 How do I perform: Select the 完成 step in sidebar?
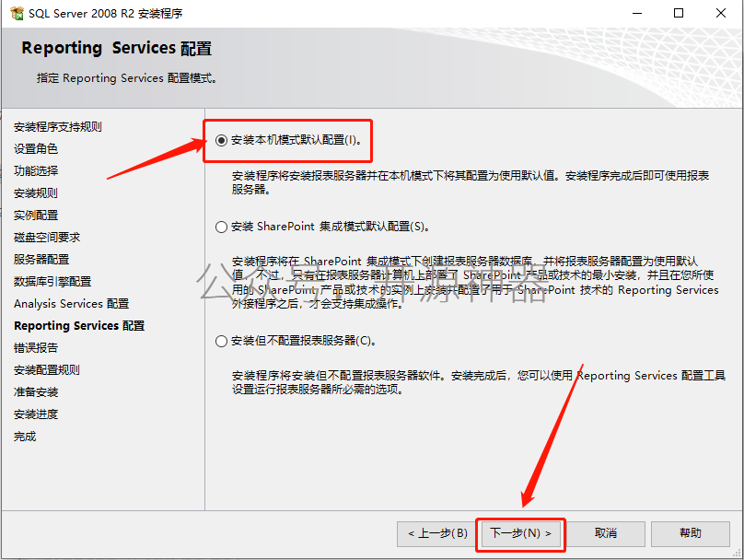25,437
